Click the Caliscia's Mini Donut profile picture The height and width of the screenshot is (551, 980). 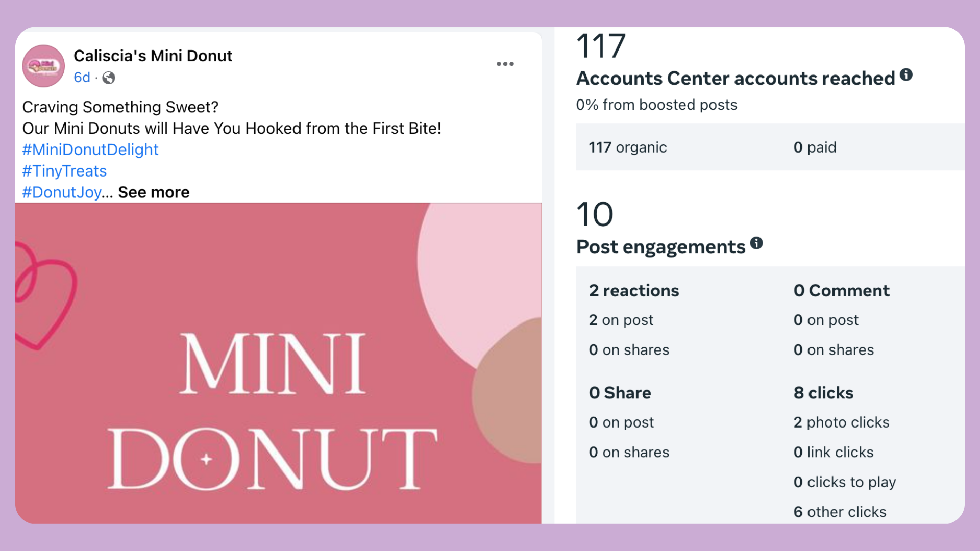(43, 66)
